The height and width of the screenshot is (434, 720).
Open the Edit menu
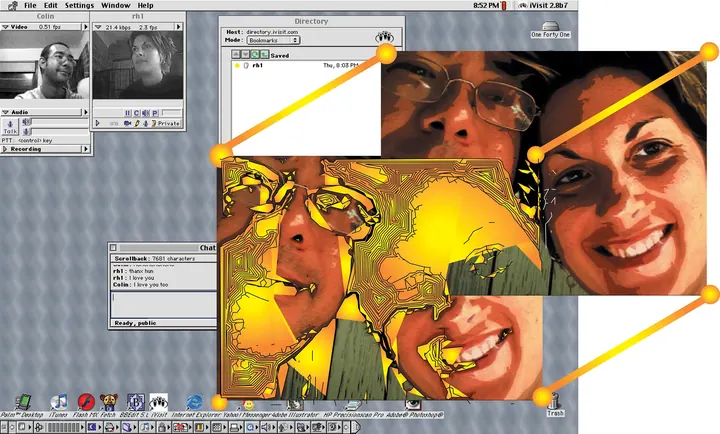[51, 6]
